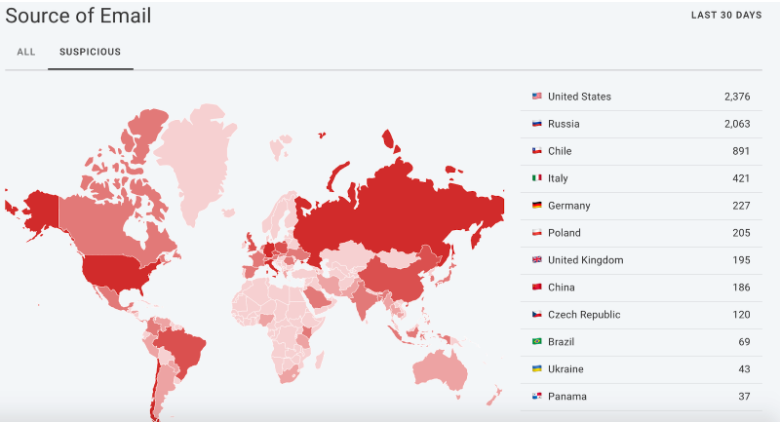Image resolution: width=783 pixels, height=425 pixels.
Task: Click the count 205
Action: pyautogui.click(x=741, y=233)
